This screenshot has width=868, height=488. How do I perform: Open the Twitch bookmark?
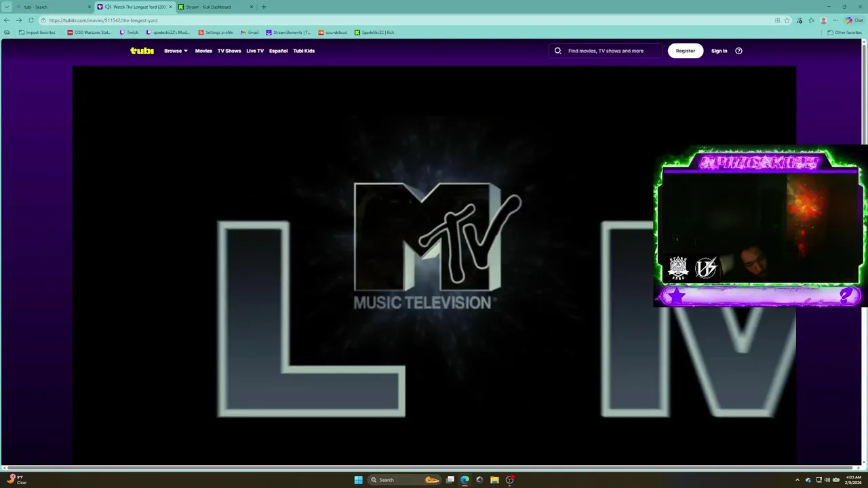coord(129,33)
